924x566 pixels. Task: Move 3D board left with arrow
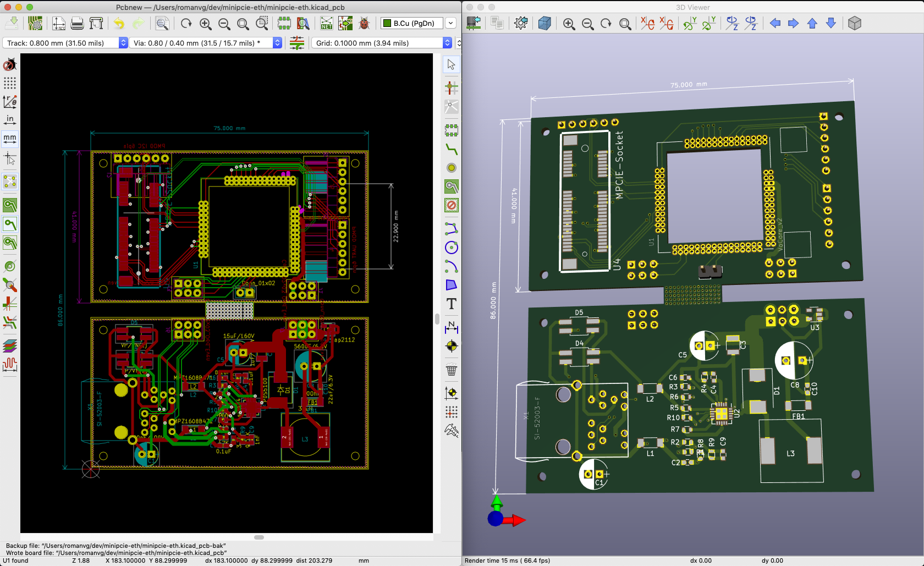point(775,23)
